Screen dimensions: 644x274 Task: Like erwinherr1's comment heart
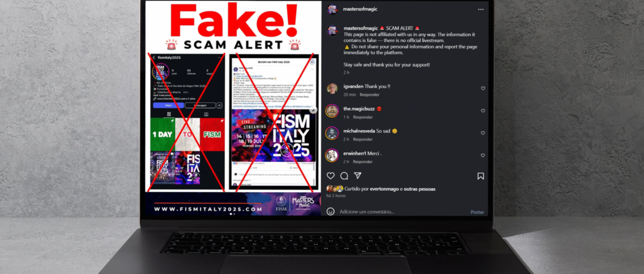click(483, 156)
